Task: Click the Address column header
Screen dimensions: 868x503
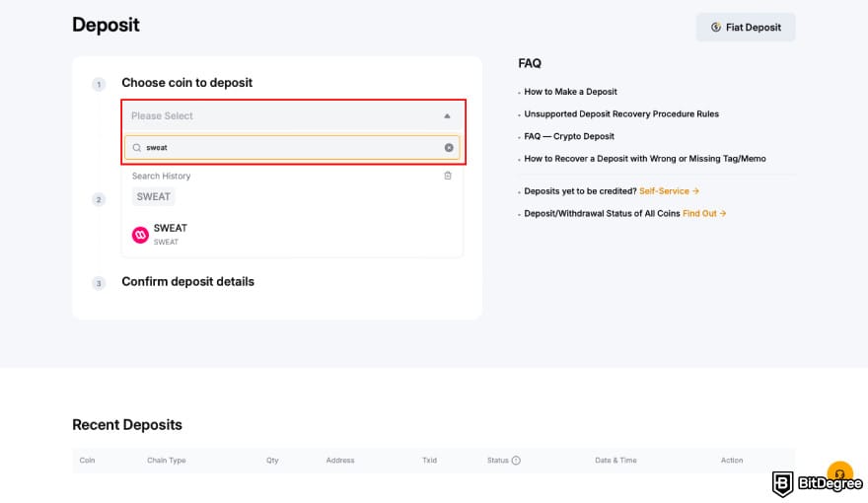Action: click(x=340, y=461)
